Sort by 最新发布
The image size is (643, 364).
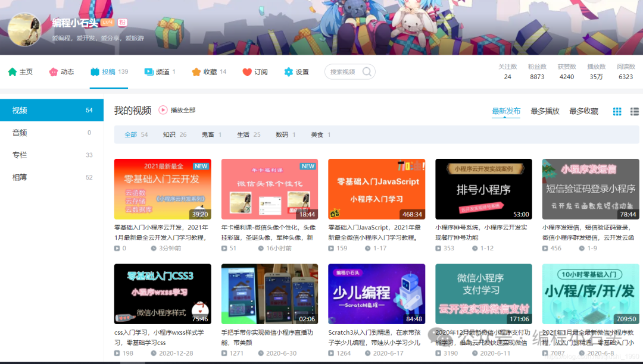(x=506, y=111)
